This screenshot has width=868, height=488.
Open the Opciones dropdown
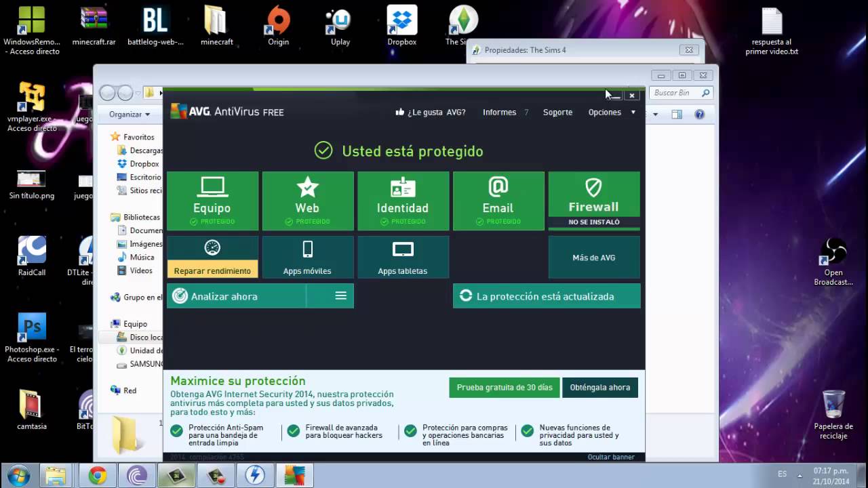tap(604, 112)
